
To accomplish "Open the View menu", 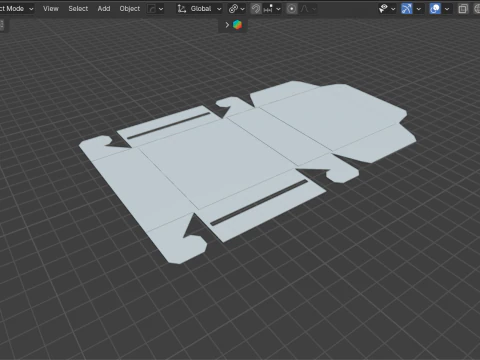I will point(51,9).
